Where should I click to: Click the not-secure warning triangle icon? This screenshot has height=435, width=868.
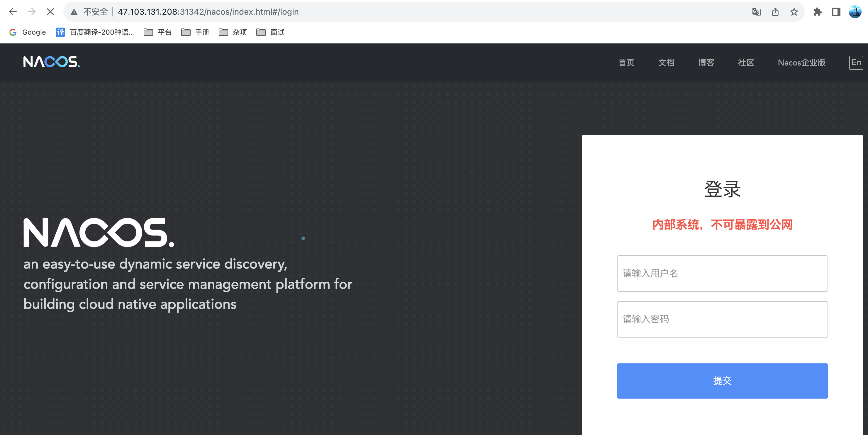click(74, 12)
